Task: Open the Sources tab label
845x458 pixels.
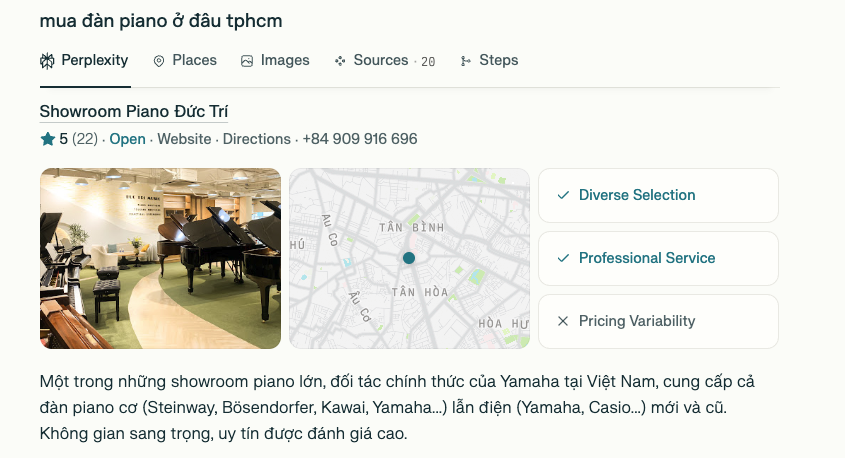Action: tap(381, 61)
